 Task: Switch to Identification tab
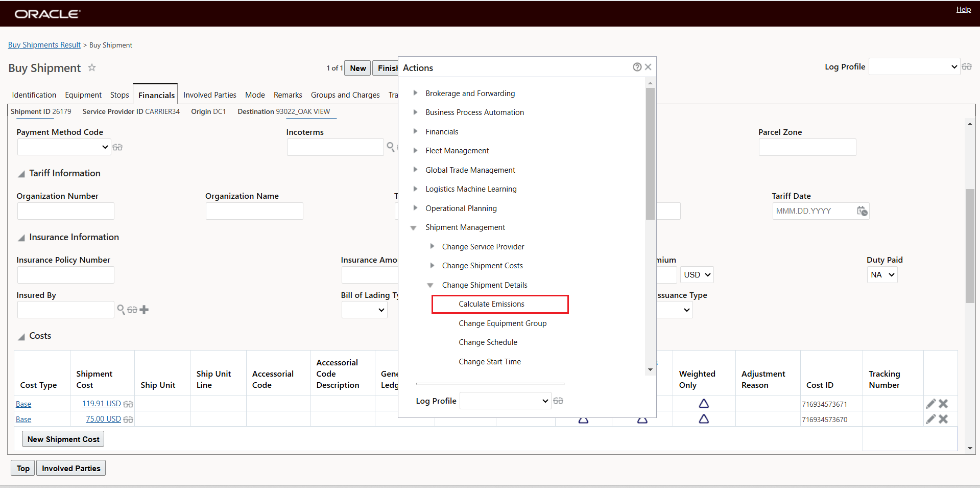[x=34, y=95]
